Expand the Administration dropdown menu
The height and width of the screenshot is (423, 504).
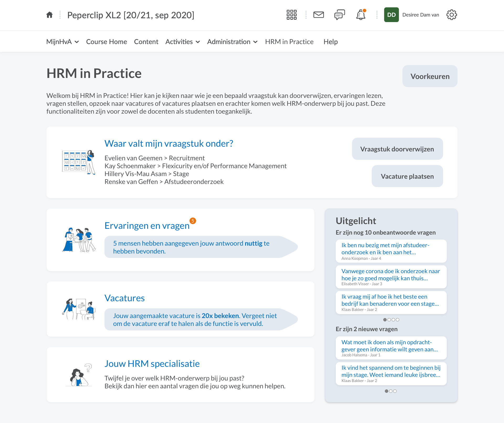(x=232, y=42)
